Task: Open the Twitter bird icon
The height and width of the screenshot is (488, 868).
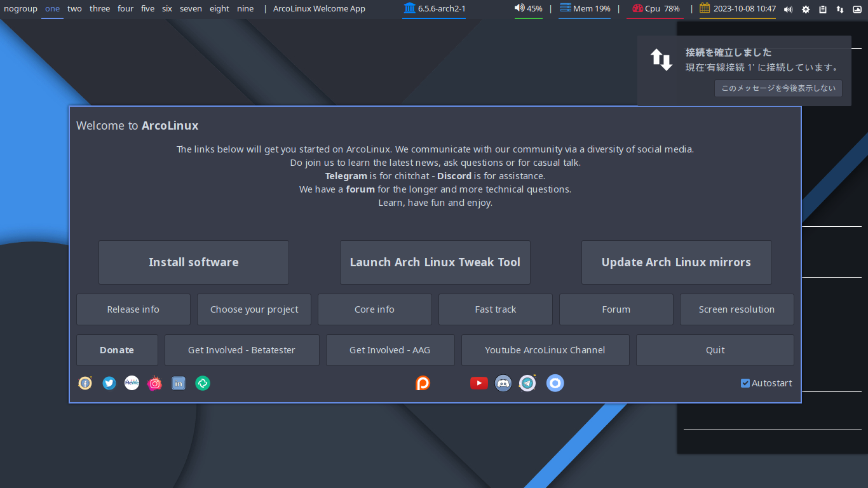Action: click(x=109, y=383)
